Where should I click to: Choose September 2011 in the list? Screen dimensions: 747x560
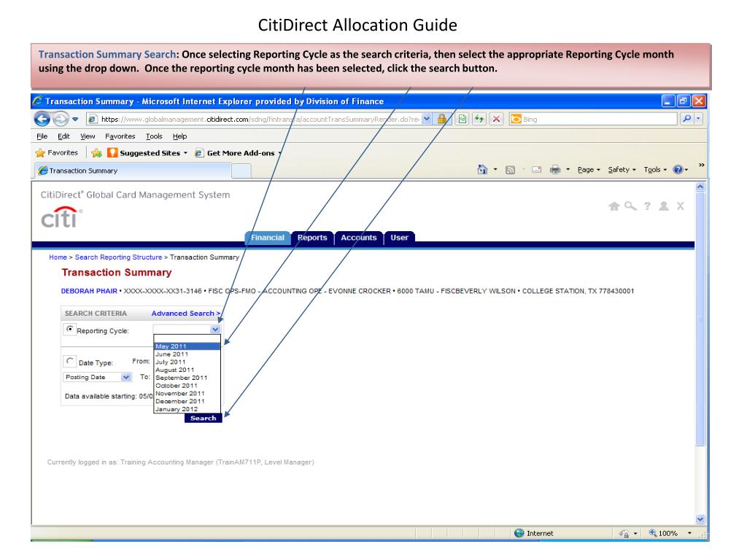(x=187, y=378)
